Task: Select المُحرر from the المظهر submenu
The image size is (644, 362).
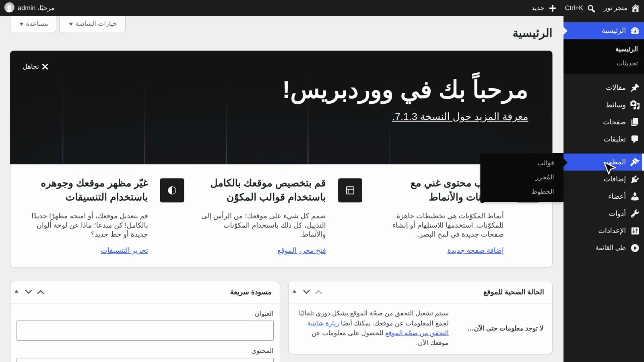Action: point(545,177)
